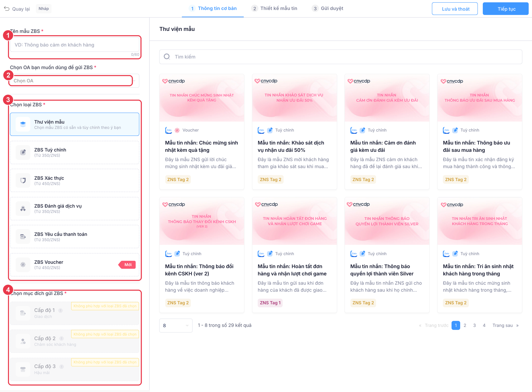Click into the Tìm kiếm search field
Image resolution: width=532 pixels, height=392 pixels.
pos(340,57)
